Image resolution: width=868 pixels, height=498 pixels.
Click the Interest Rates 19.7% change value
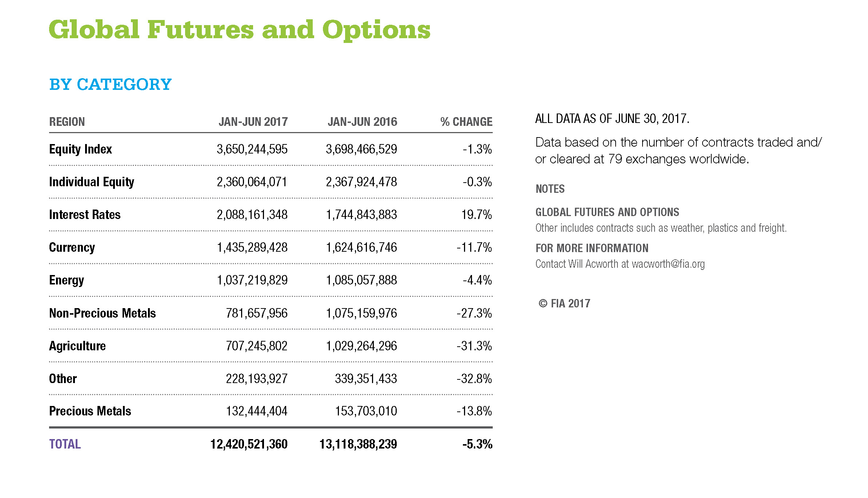point(476,215)
